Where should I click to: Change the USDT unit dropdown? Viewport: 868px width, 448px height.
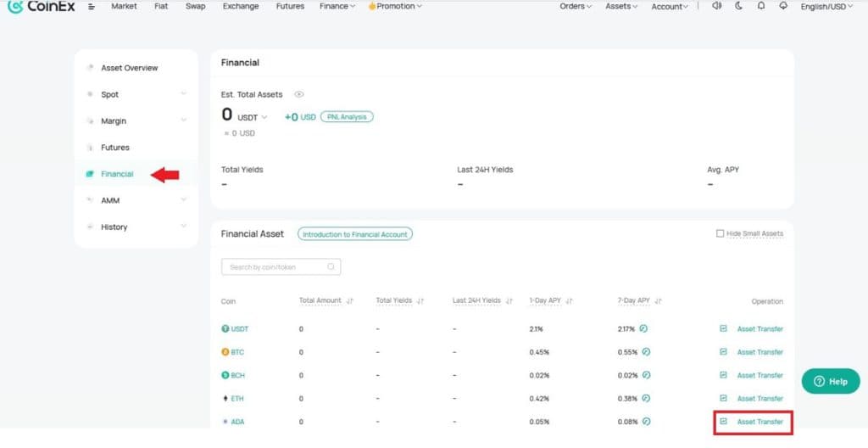pyautogui.click(x=253, y=118)
